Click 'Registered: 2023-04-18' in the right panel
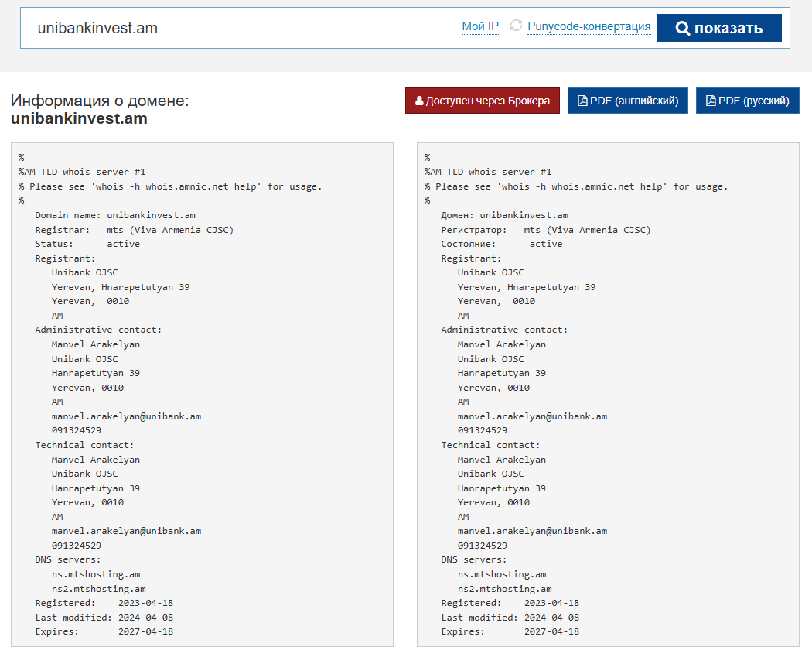The image size is (812, 657). tap(510, 603)
